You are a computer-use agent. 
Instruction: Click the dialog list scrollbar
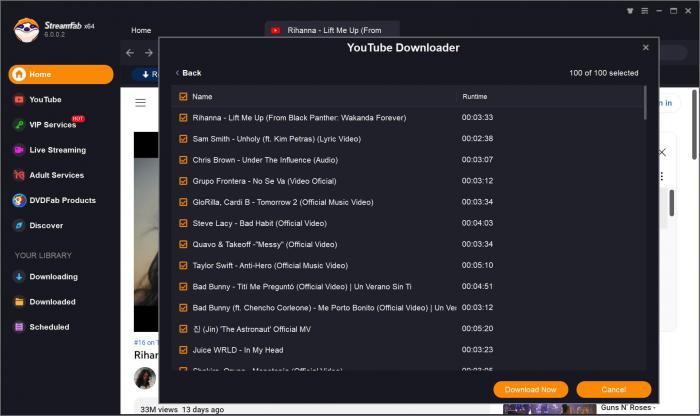645,103
